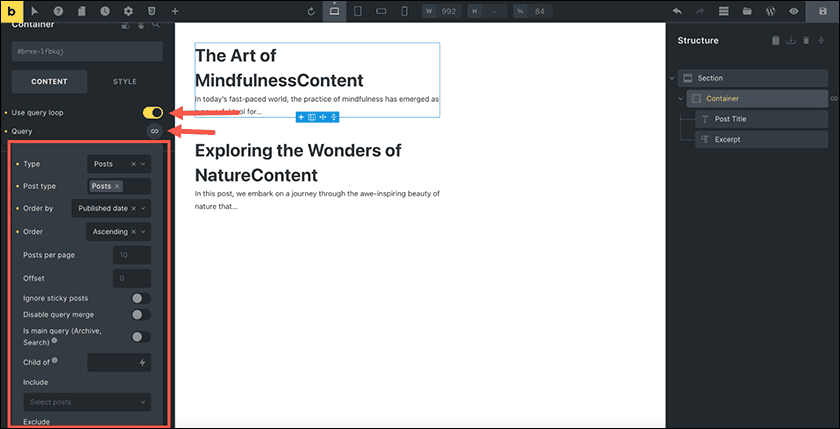The width and height of the screenshot is (840, 429).
Task: Switch to the STYLE tab
Action: pos(125,81)
